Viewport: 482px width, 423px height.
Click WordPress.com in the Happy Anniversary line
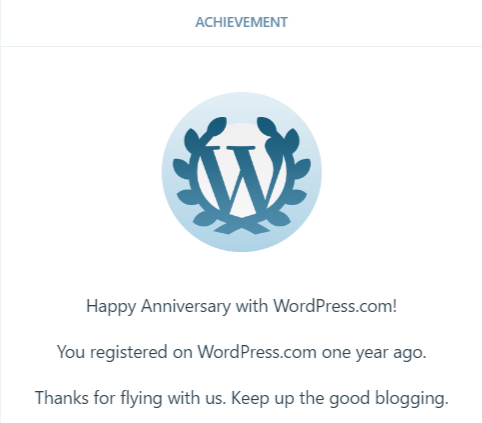coord(335,305)
